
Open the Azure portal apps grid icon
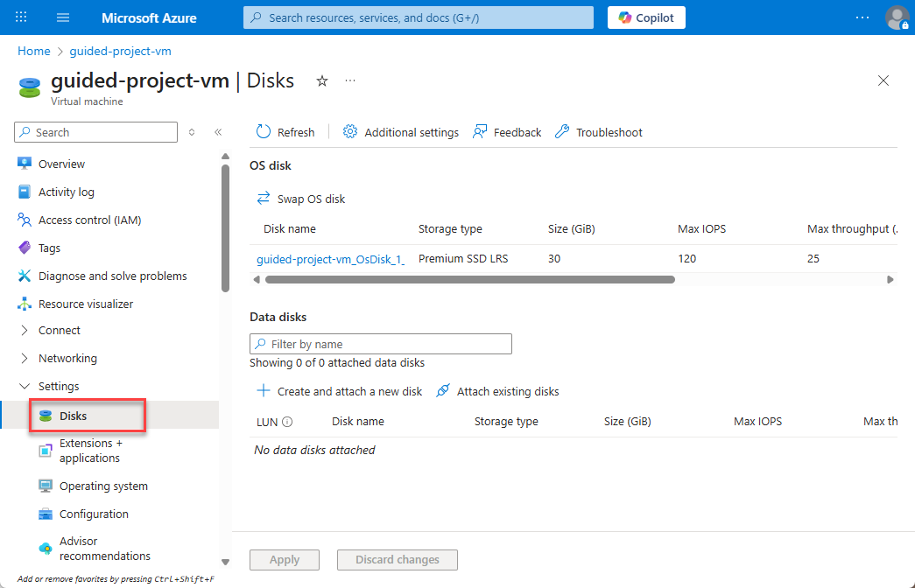21,17
